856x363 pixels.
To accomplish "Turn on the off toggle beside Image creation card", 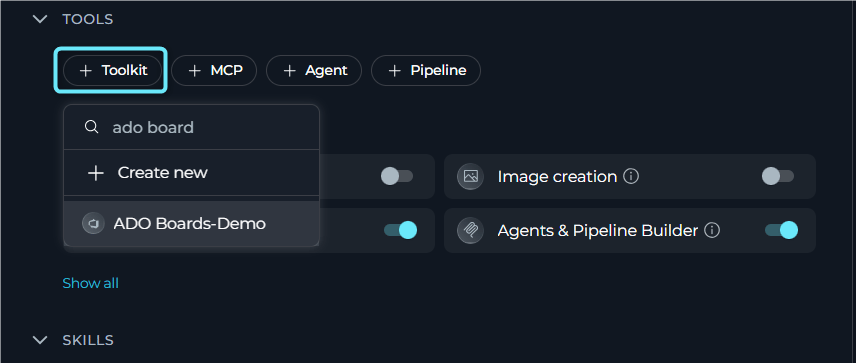I will tap(397, 176).
